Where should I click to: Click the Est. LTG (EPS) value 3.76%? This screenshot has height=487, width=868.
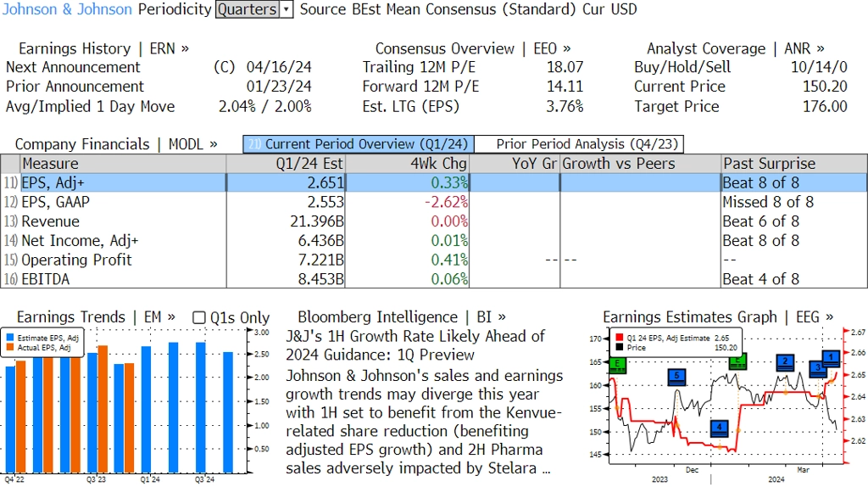(x=565, y=107)
